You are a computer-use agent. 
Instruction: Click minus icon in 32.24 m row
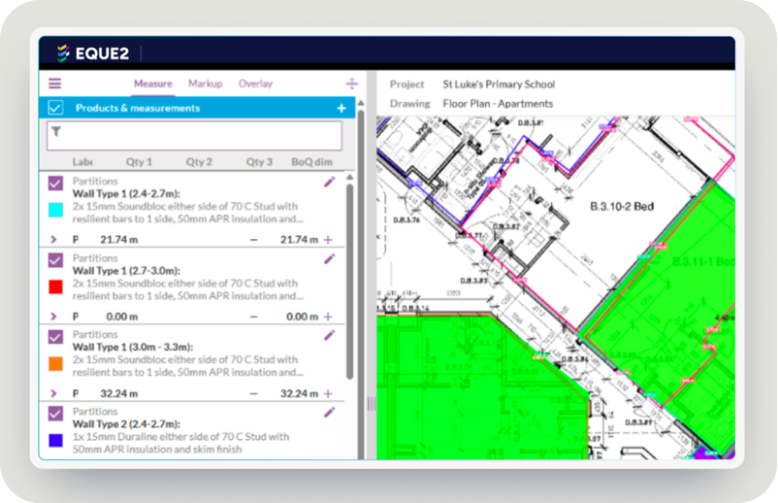[x=254, y=393]
